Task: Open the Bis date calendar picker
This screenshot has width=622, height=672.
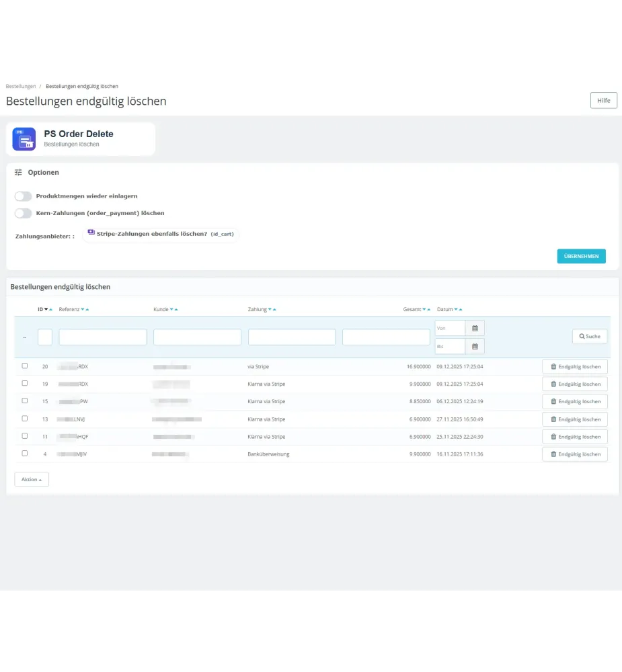Action: point(475,346)
